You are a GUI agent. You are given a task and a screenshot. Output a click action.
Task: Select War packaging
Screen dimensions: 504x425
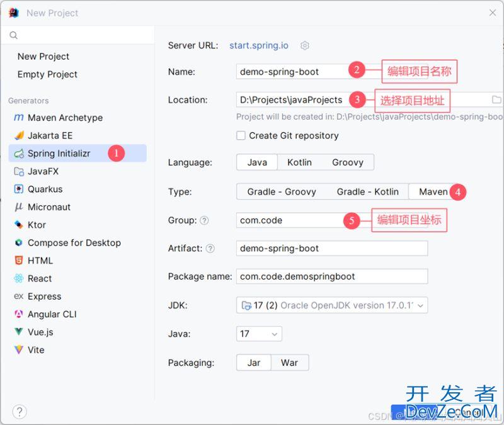(290, 363)
